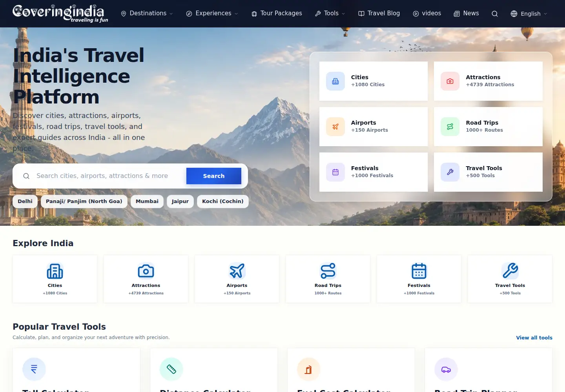
Task: Open Airports plane icon under Explore India
Action: (x=237, y=271)
